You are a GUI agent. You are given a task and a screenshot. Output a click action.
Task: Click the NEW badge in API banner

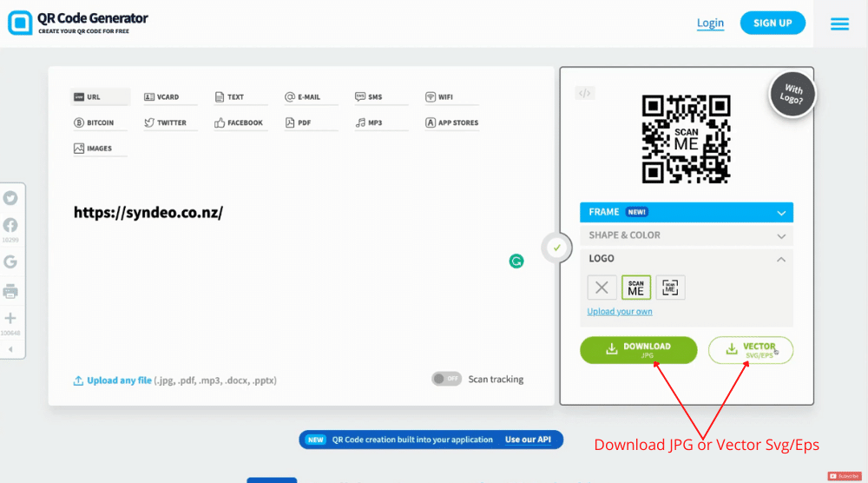click(x=316, y=440)
